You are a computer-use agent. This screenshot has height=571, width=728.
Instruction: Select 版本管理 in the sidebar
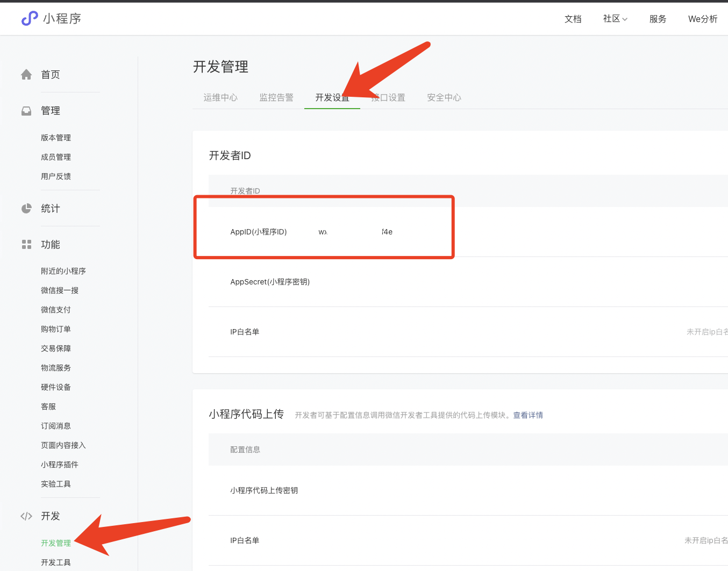(56, 138)
